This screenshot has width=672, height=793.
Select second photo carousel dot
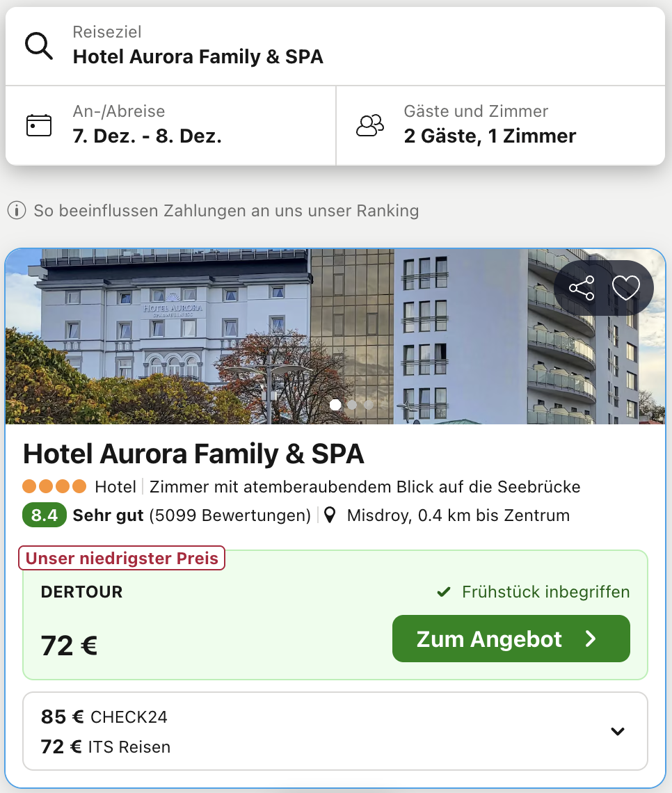coord(352,404)
